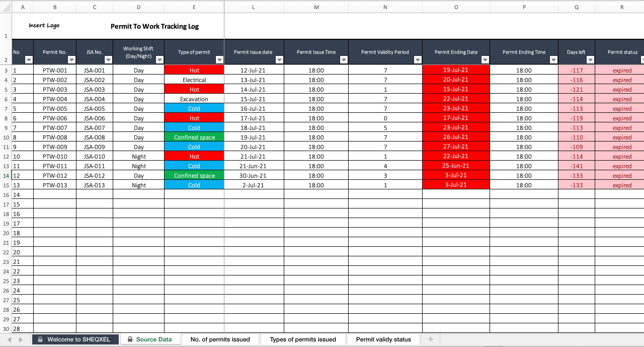
Task: Open the filter dropdown on Type of permit
Action: pyautogui.click(x=219, y=60)
